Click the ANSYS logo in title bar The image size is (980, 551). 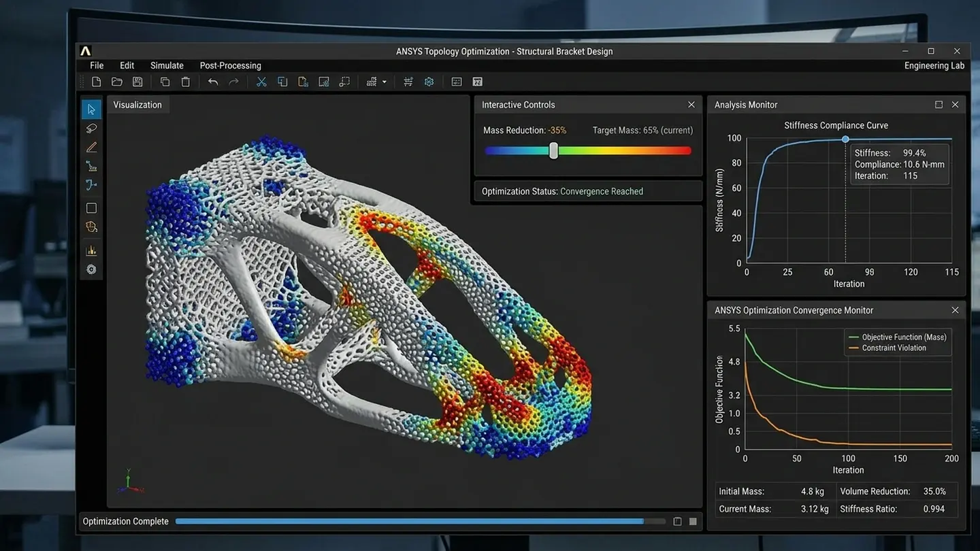85,51
